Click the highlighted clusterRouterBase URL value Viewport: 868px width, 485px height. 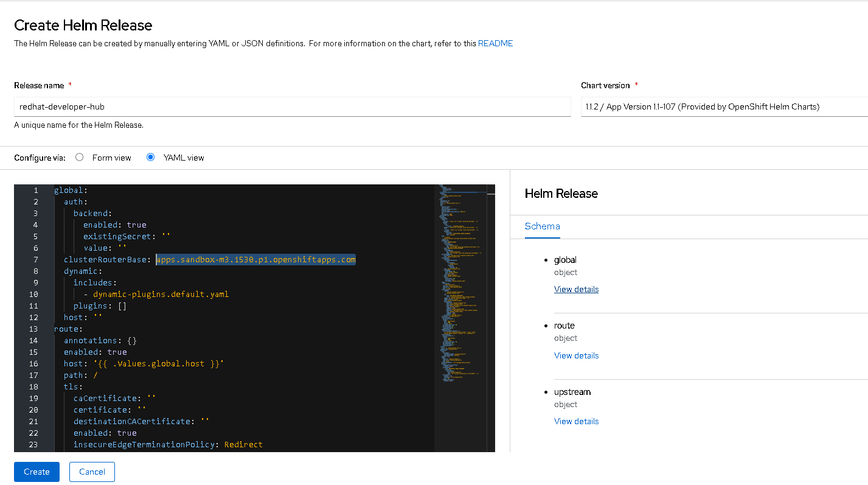pyautogui.click(x=255, y=260)
